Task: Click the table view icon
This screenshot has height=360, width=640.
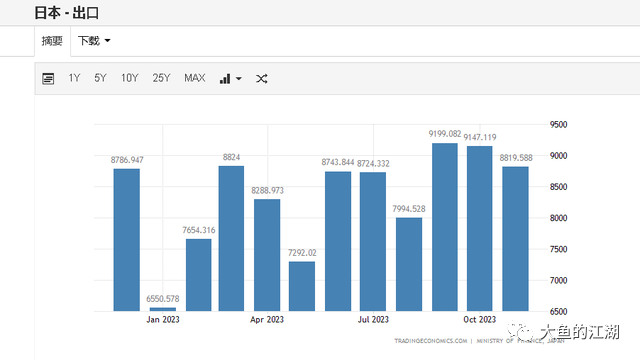Action: pyautogui.click(x=48, y=78)
